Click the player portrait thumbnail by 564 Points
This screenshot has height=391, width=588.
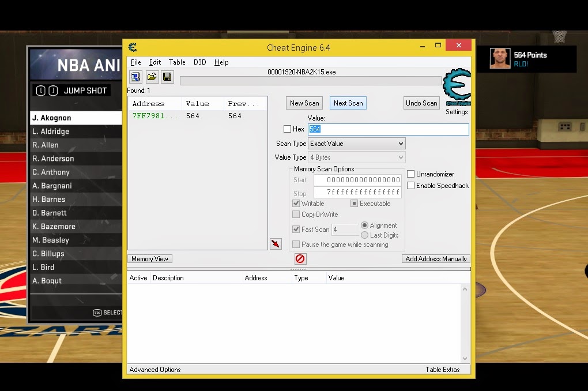[500, 58]
